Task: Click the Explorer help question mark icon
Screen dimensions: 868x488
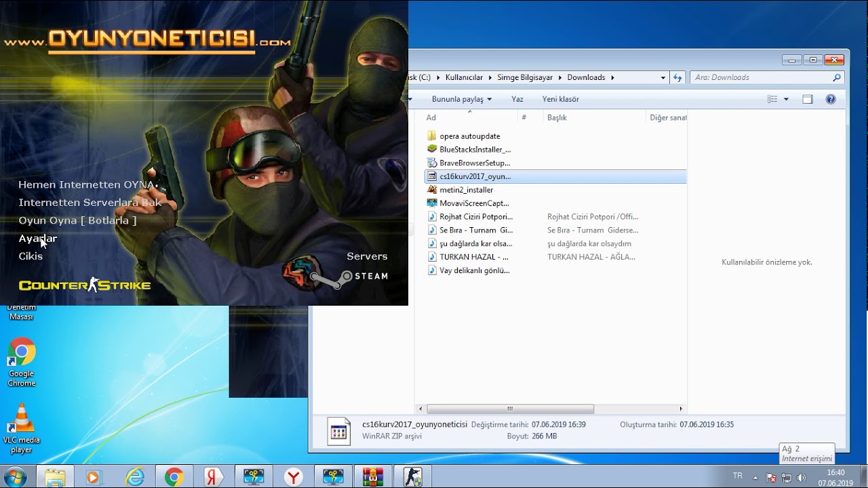Action: (831, 99)
